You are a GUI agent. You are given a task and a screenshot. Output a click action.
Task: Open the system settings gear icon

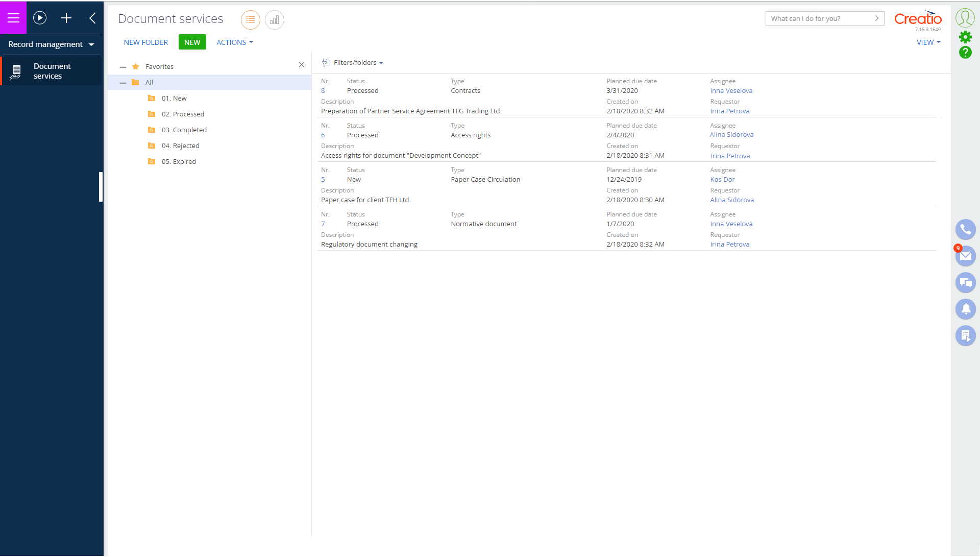965,37
